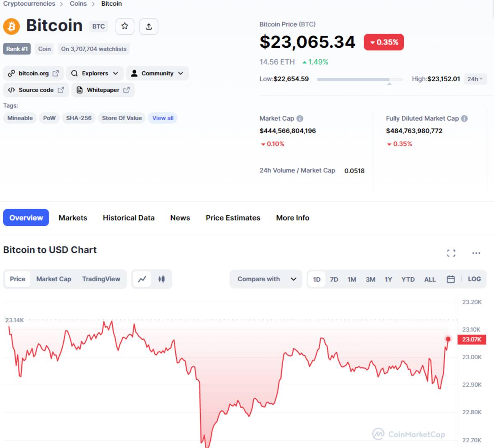Expand the Community dropdown

(157, 73)
